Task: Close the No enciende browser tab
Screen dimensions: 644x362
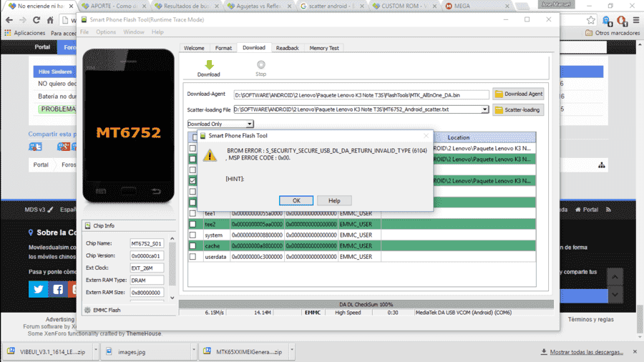Action: tap(71, 6)
